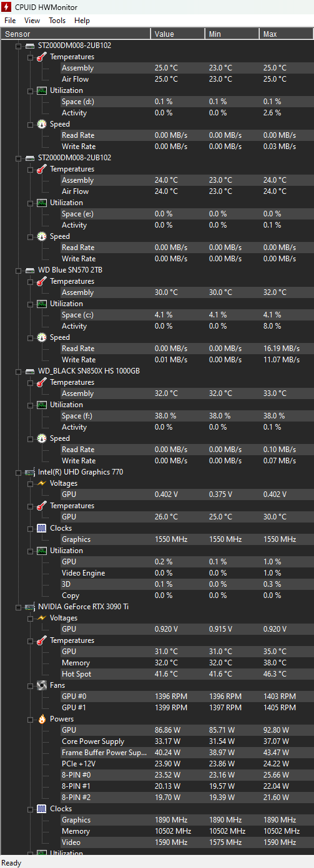314x868 pixels.
Task: Open the File menu
Action: click(10, 21)
